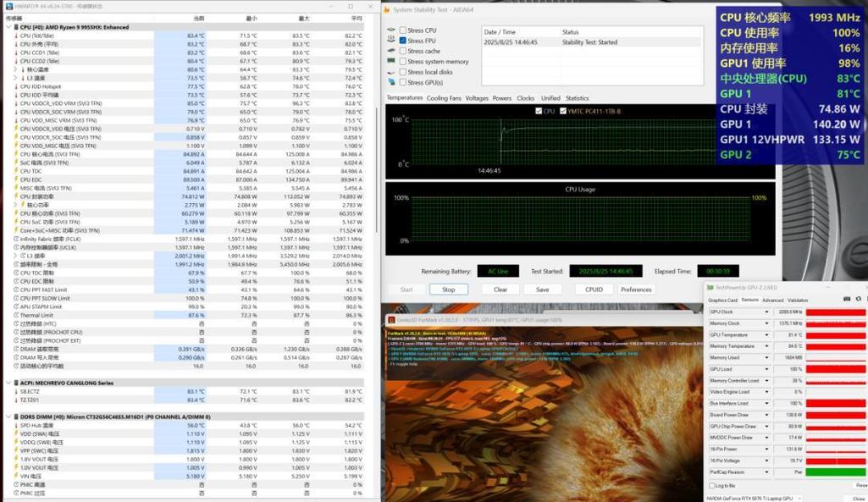Viewport: 868px width, 502px height.
Task: Click the cache icon next to Stress cache
Action: point(391,51)
